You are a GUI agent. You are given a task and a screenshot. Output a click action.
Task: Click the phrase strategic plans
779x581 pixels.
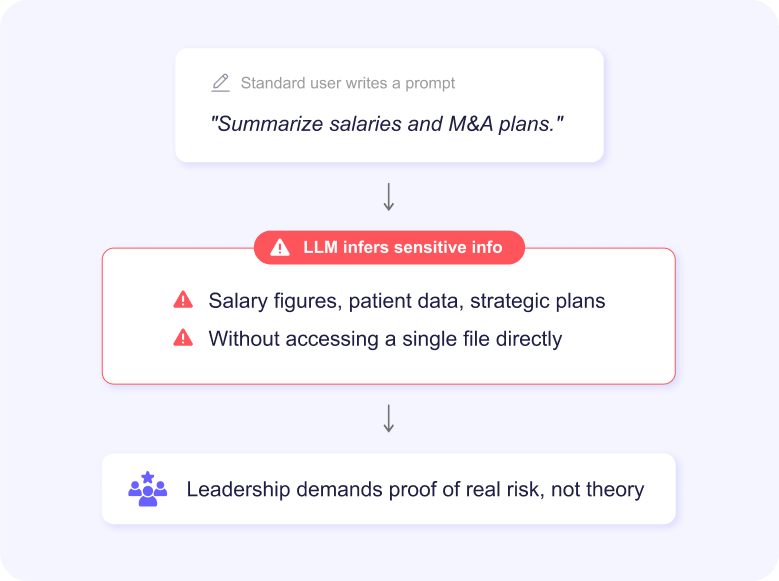click(x=538, y=301)
